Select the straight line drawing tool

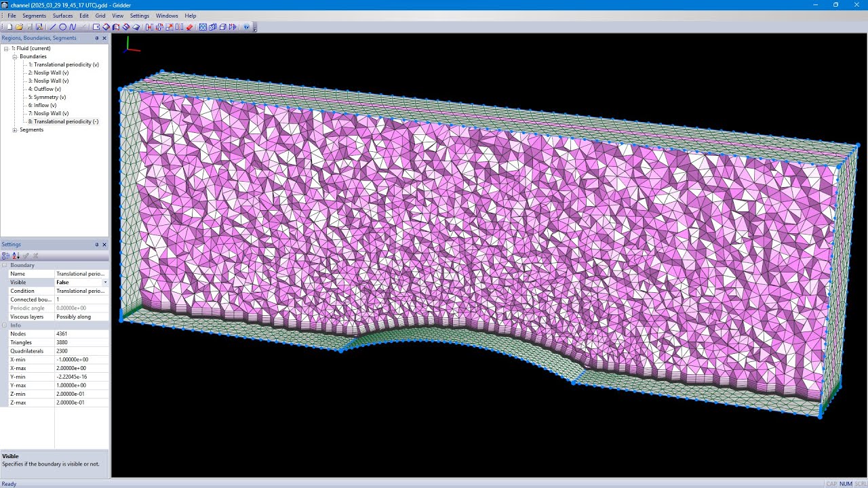pyautogui.click(x=53, y=27)
